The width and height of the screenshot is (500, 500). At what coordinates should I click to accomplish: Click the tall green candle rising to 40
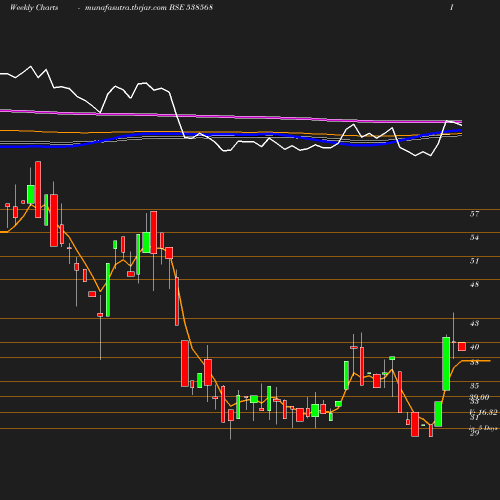[446, 364]
